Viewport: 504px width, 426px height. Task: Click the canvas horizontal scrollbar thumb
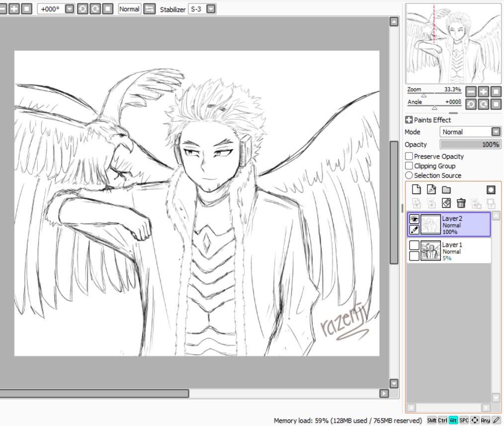click(94, 394)
